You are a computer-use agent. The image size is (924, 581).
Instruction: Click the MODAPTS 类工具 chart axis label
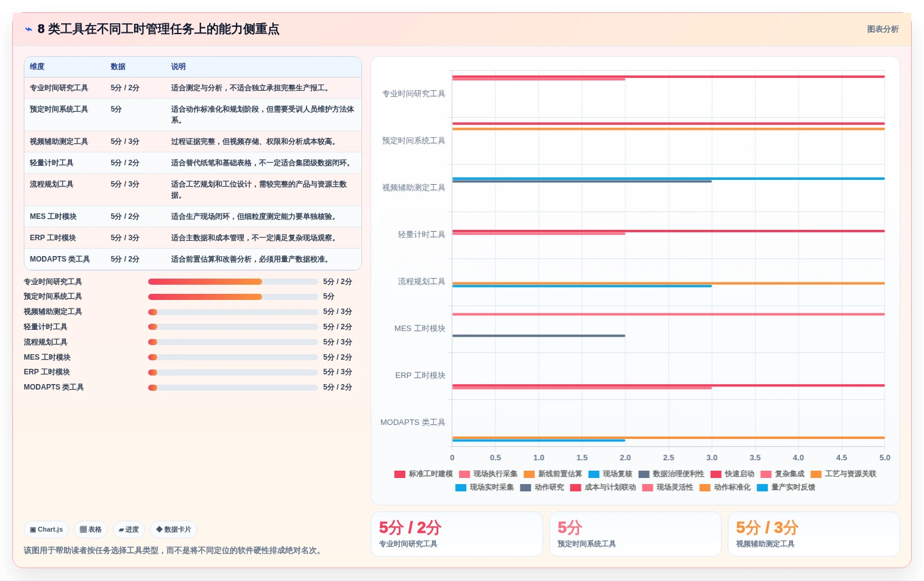(413, 422)
